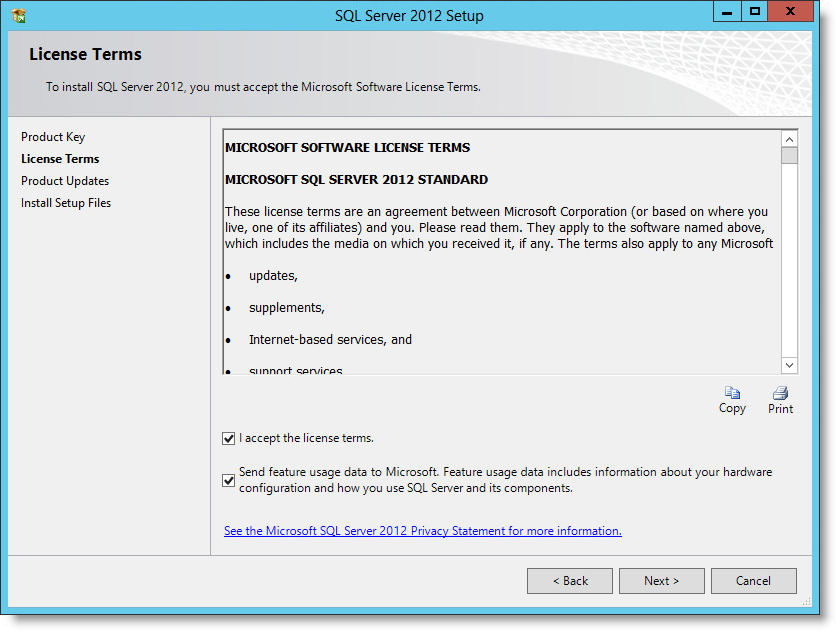Maximize the setup window

pos(755,11)
